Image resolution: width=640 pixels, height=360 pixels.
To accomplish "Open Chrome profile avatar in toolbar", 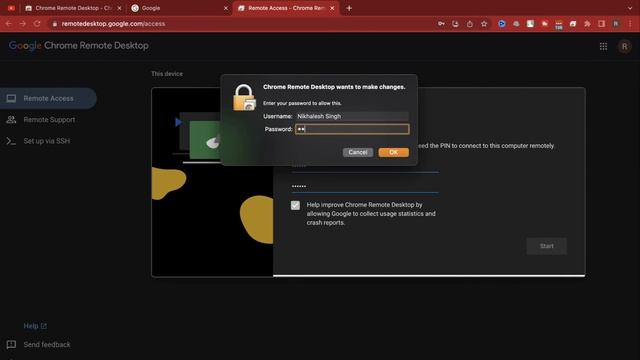I will [x=616, y=24].
